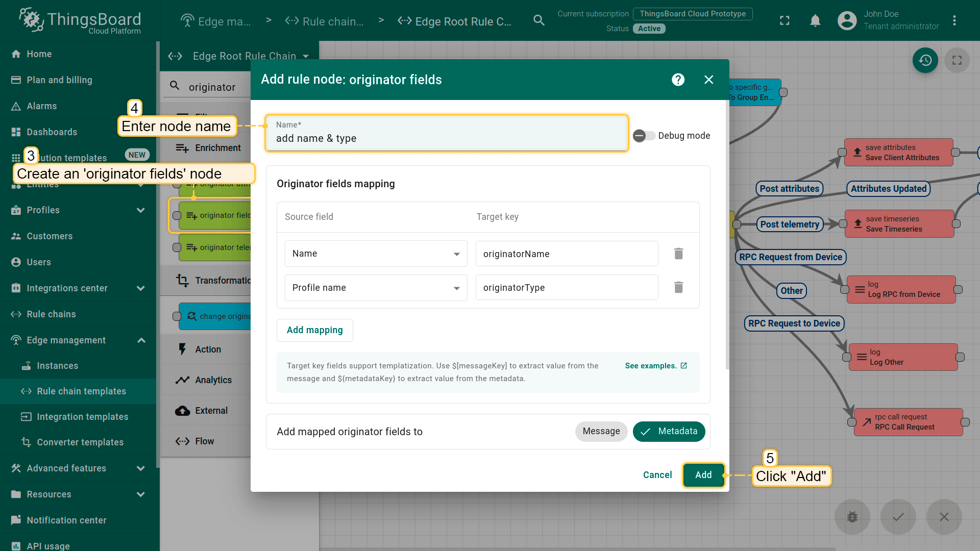Open the user options three-dot menu
The width and height of the screenshot is (980, 551).
click(x=954, y=20)
